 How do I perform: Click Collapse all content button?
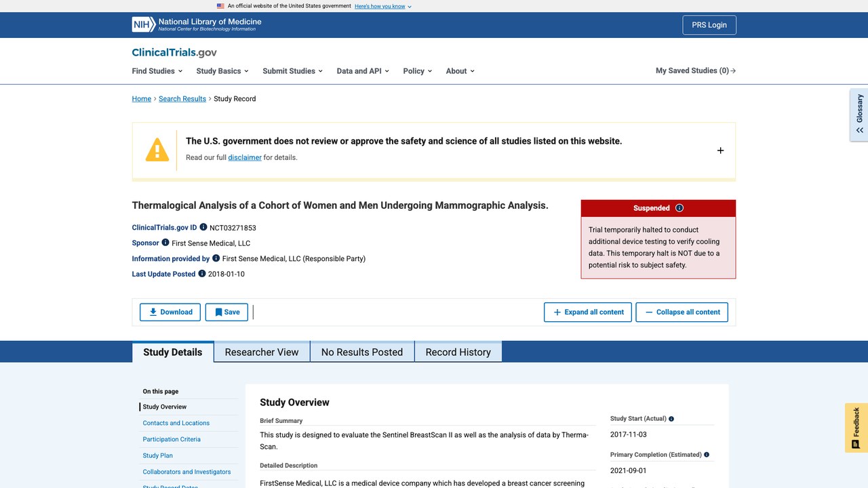point(682,312)
